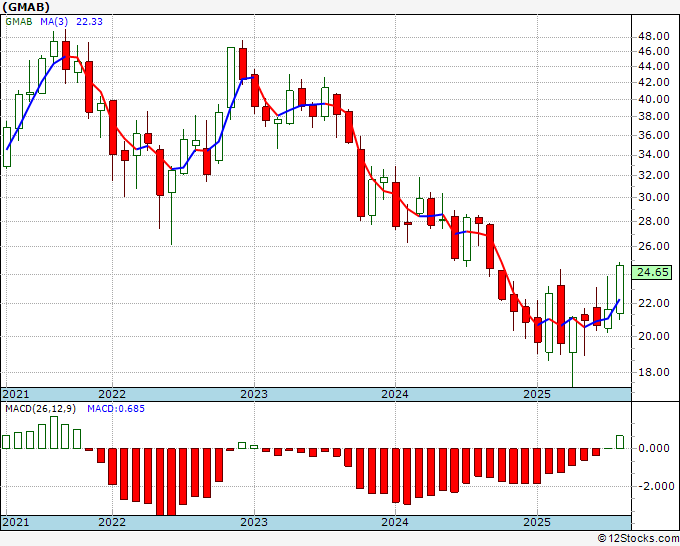Image resolution: width=680 pixels, height=546 pixels.
Task: Click the 18.00 price axis label
Action: (x=654, y=372)
